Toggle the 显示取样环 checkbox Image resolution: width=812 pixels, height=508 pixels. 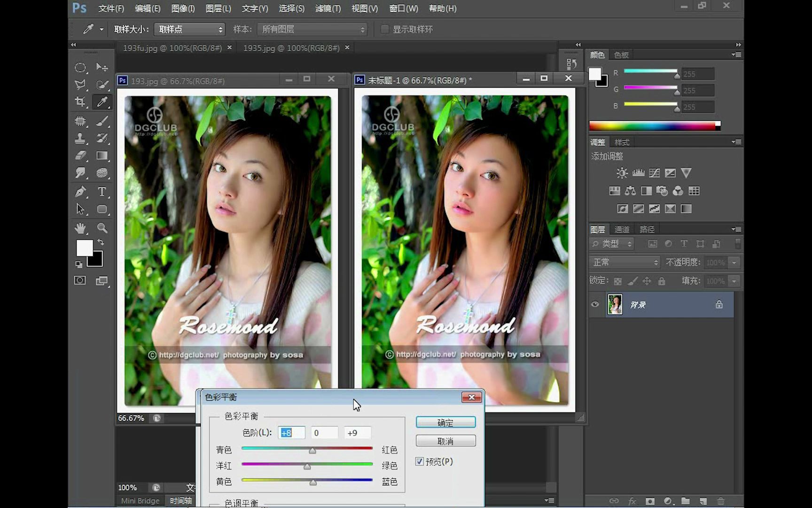coord(384,29)
